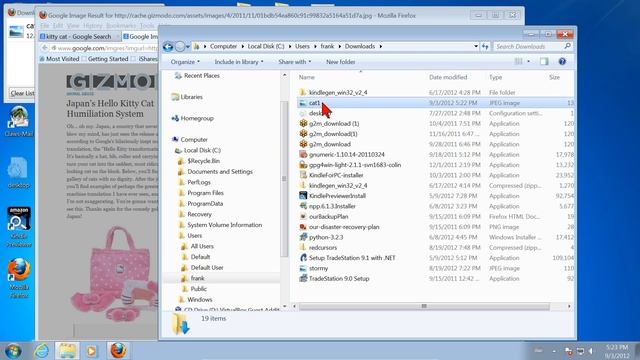Click the frank breadcrumb segment
Viewport: 640px width, 360px height.
pos(327,47)
